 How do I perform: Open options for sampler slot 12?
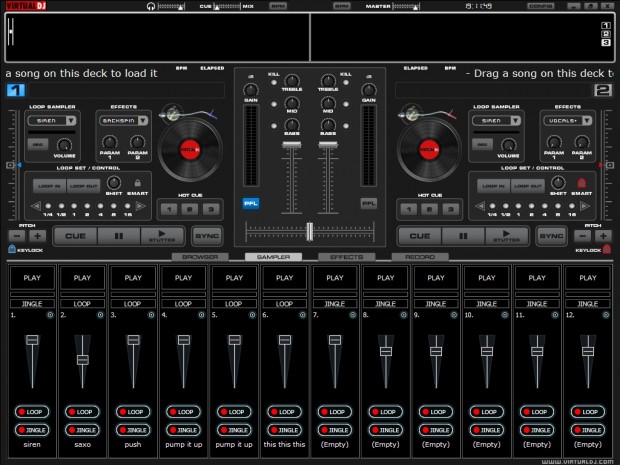606,315
